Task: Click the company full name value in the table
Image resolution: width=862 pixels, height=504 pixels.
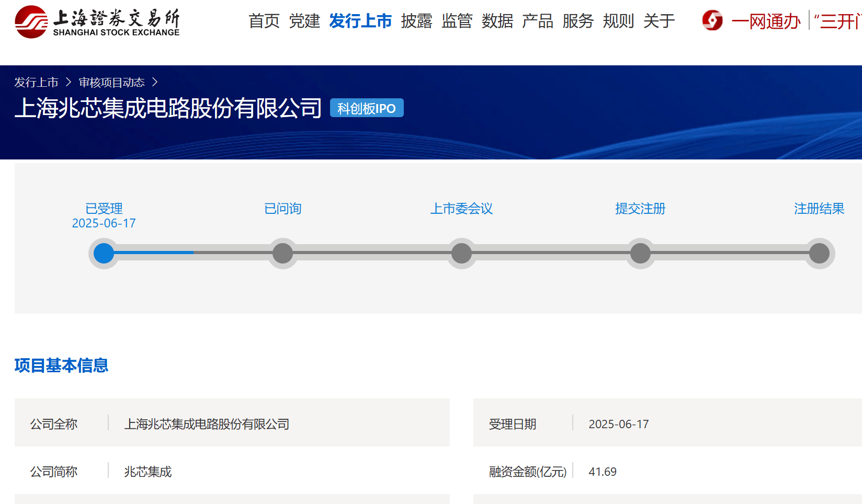Action: point(207,424)
